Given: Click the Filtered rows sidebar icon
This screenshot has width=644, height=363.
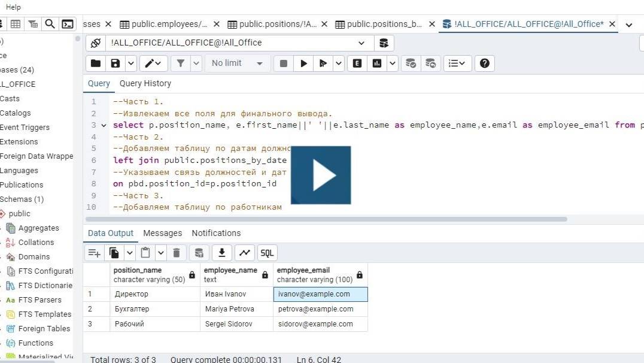Looking at the screenshot, I should coord(33,24).
